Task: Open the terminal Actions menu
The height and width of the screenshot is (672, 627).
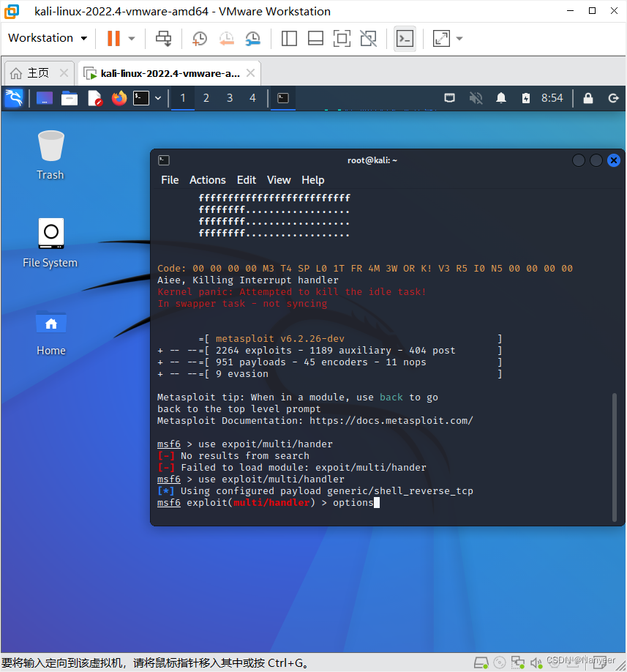Action: [x=207, y=180]
